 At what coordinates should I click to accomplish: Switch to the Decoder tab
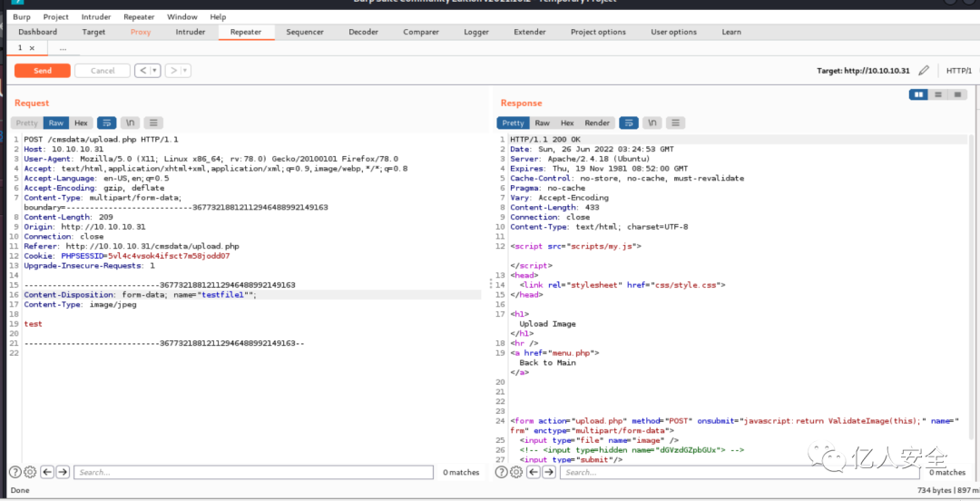tap(364, 32)
